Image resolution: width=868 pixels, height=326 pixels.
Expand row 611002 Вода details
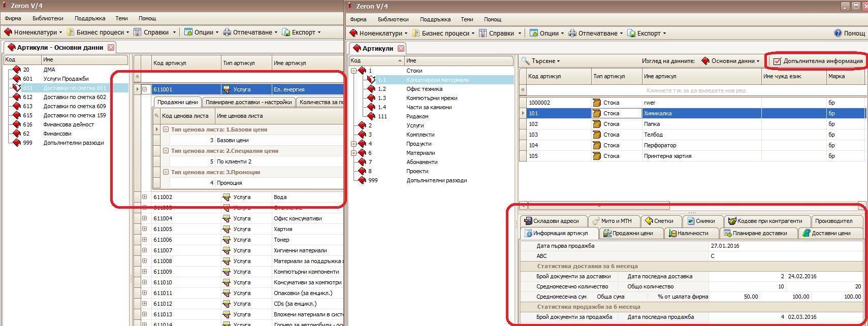[145, 197]
